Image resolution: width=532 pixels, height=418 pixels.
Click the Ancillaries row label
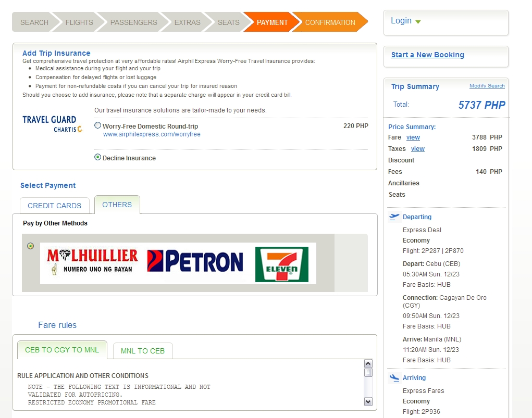(404, 183)
